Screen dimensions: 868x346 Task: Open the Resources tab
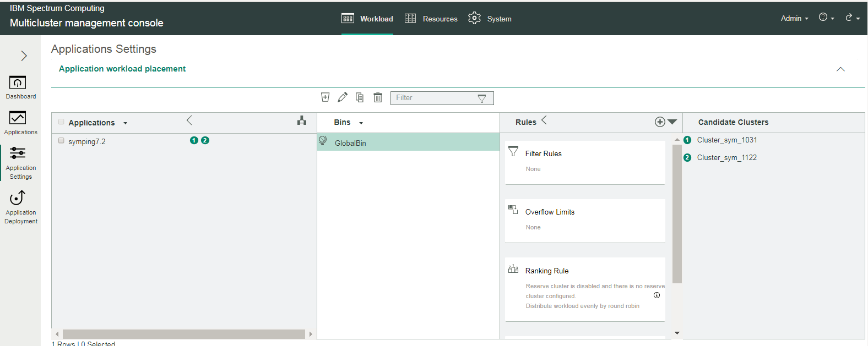(x=431, y=19)
